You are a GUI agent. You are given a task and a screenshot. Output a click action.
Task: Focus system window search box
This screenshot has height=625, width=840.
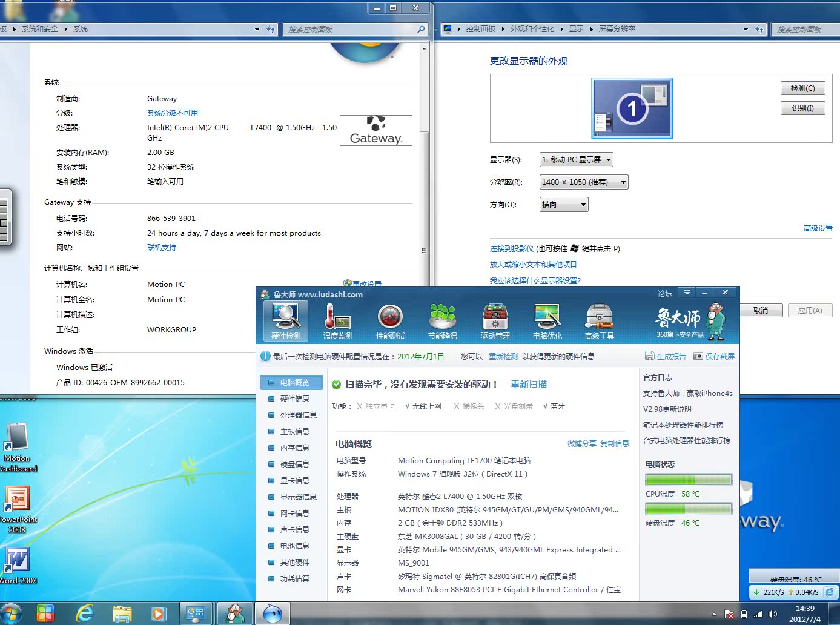click(x=355, y=29)
